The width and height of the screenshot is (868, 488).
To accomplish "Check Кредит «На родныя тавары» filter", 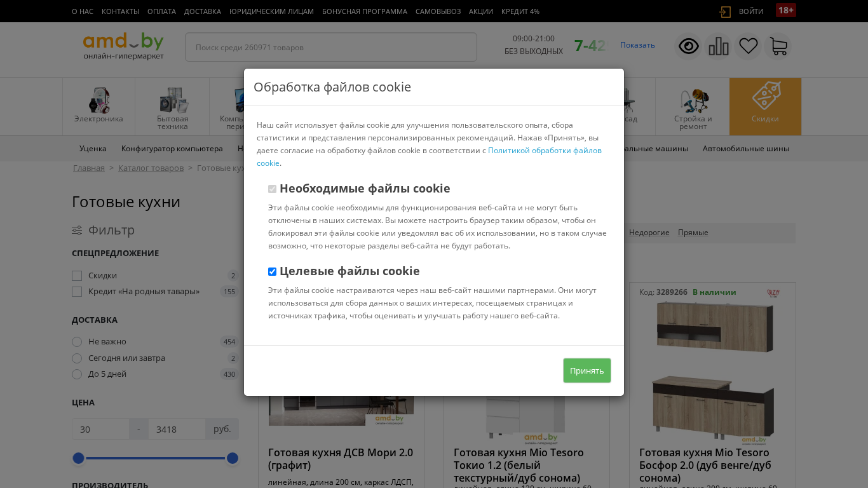I will point(77,292).
